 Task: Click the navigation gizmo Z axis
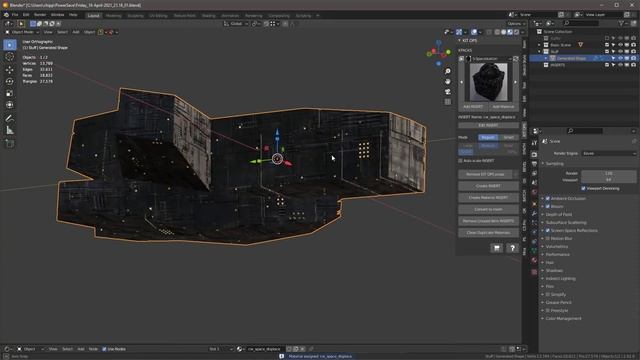tap(439, 42)
